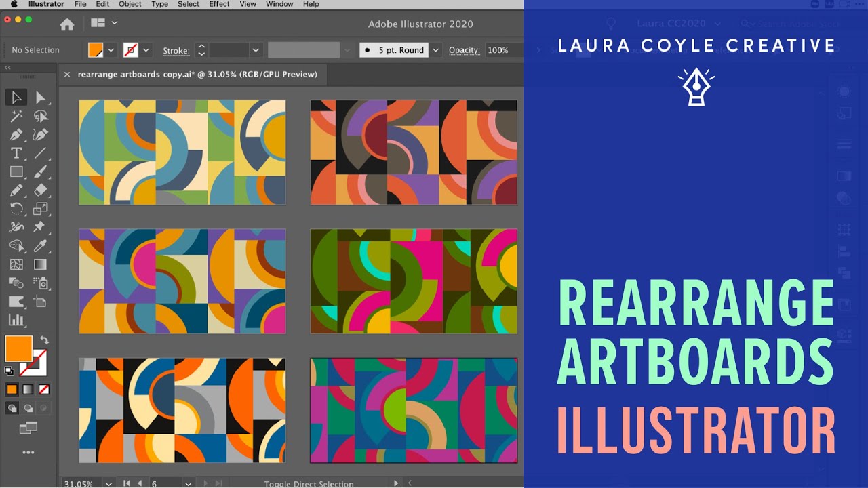
Task: Open Apple menu
Action: tap(14, 4)
